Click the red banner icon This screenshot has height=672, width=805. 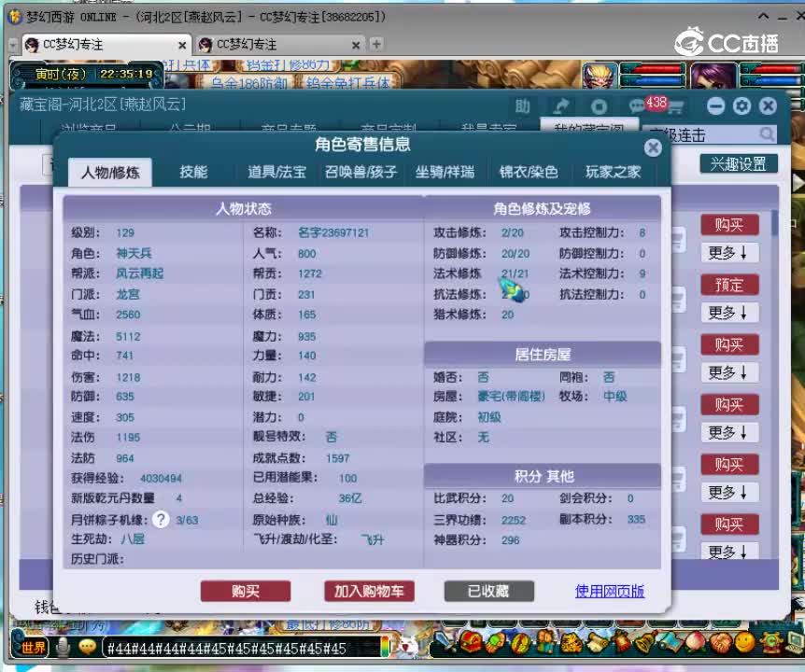coord(621,641)
